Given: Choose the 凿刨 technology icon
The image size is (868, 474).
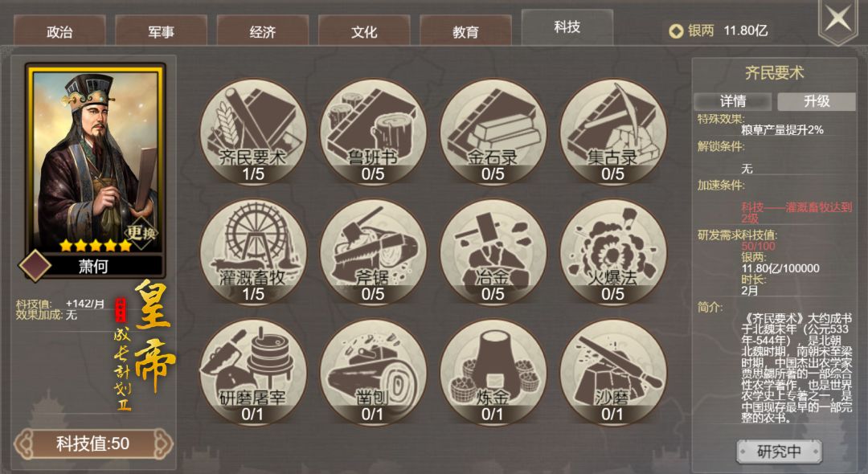Looking at the screenshot, I should click(x=373, y=372).
